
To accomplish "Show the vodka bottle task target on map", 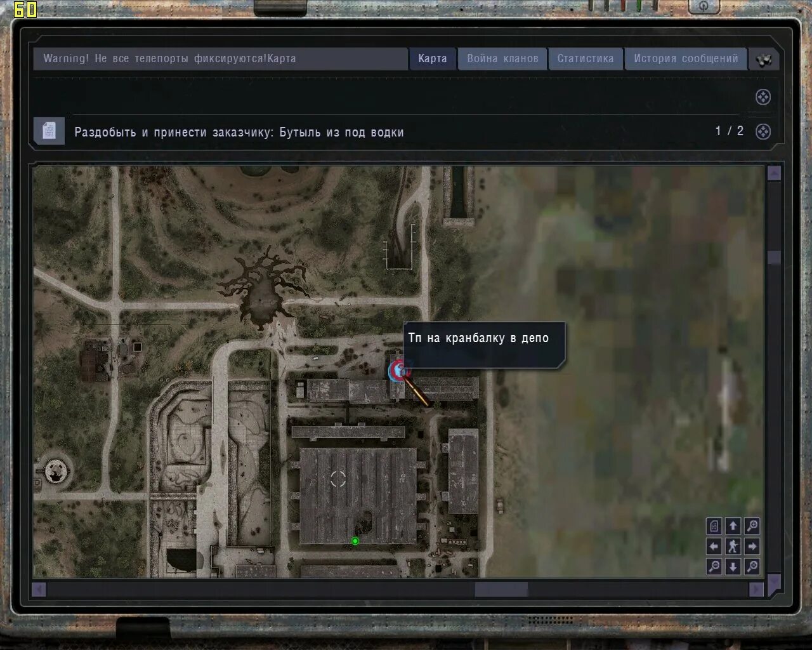I will 763,131.
